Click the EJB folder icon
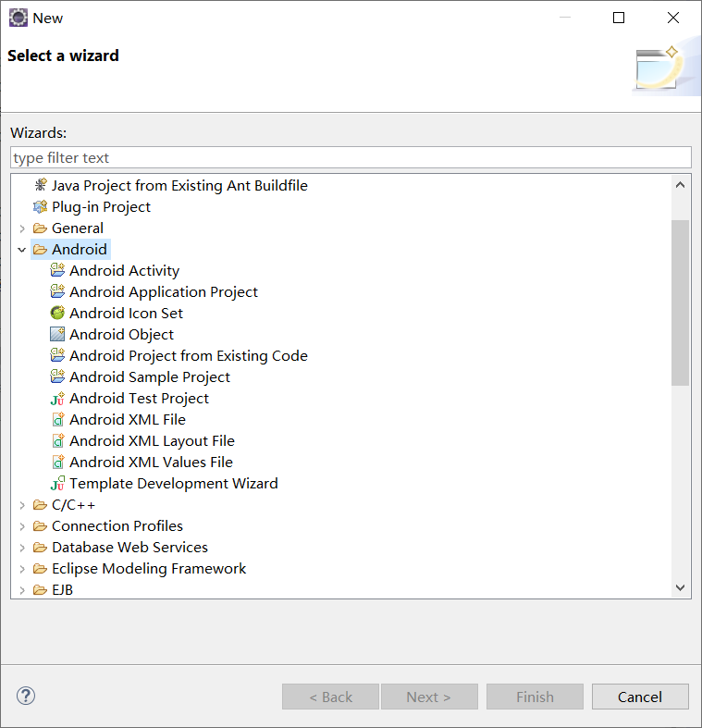 point(41,589)
